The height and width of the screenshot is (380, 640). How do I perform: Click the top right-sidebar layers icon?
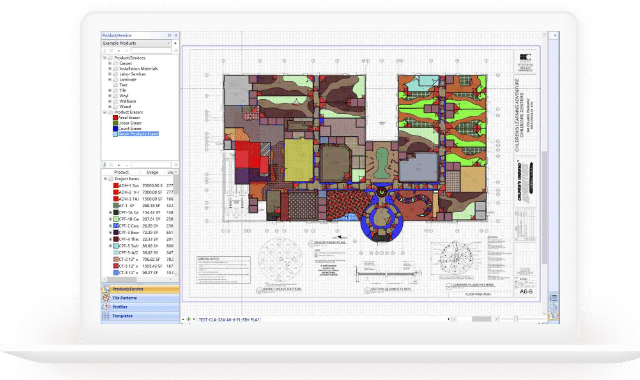click(553, 298)
